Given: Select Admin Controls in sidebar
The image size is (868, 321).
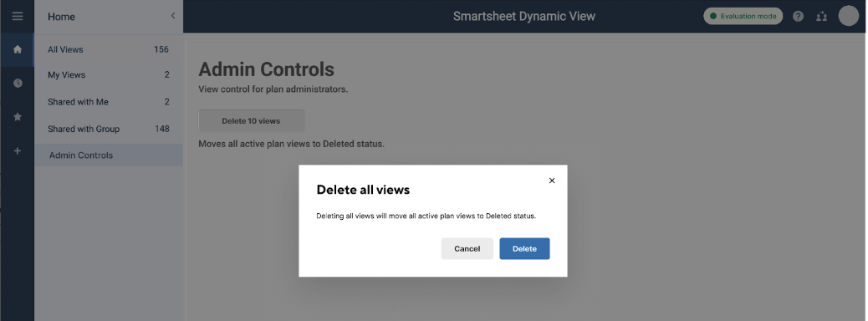Looking at the screenshot, I should [109, 155].
